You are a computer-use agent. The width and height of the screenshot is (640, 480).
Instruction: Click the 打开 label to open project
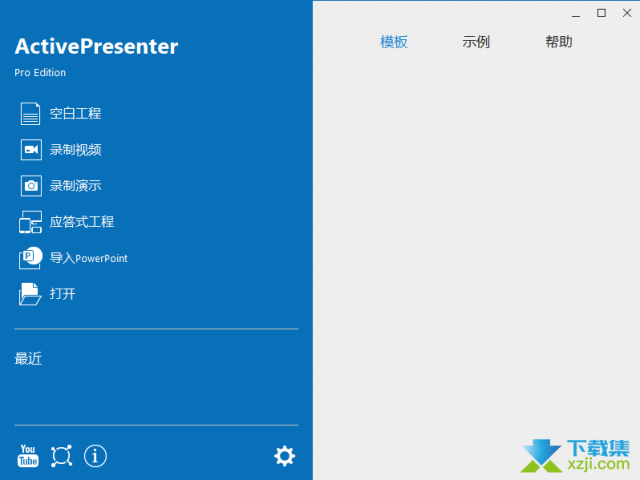click(62, 294)
